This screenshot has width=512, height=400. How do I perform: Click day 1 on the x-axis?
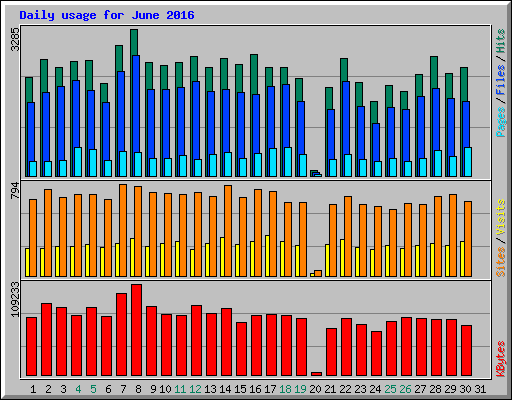pos(33,389)
